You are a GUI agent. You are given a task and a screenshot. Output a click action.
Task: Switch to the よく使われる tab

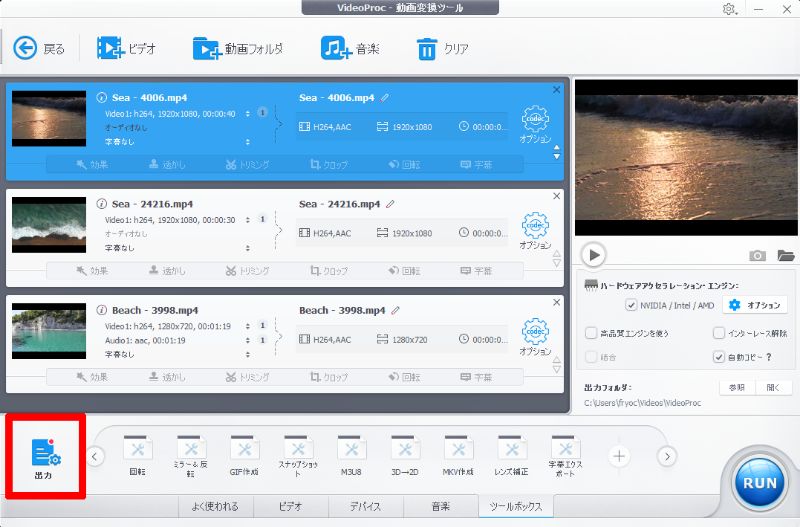pyautogui.click(x=215, y=506)
